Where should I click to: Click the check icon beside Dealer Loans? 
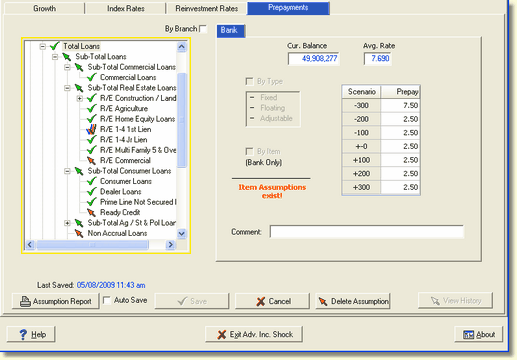pos(92,192)
